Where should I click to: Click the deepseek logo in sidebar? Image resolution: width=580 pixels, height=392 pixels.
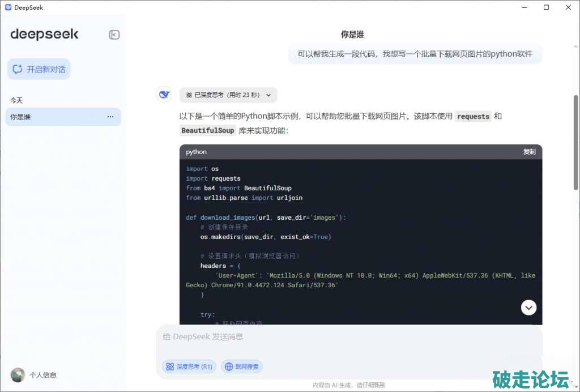point(44,34)
